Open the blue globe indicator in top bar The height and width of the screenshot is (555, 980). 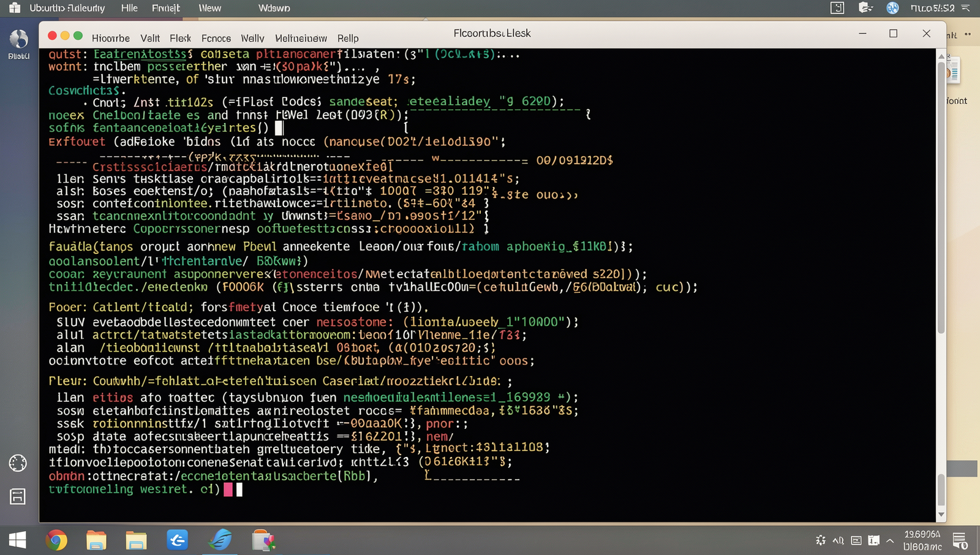coord(892,8)
